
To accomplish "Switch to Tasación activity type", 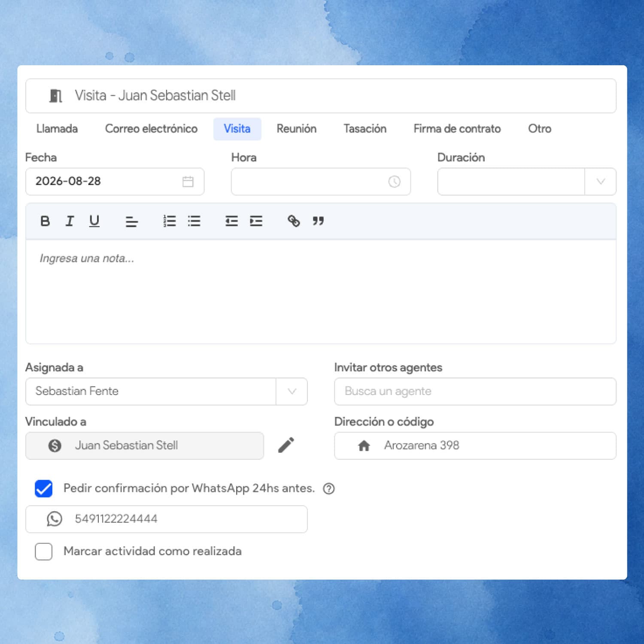I will tap(365, 129).
